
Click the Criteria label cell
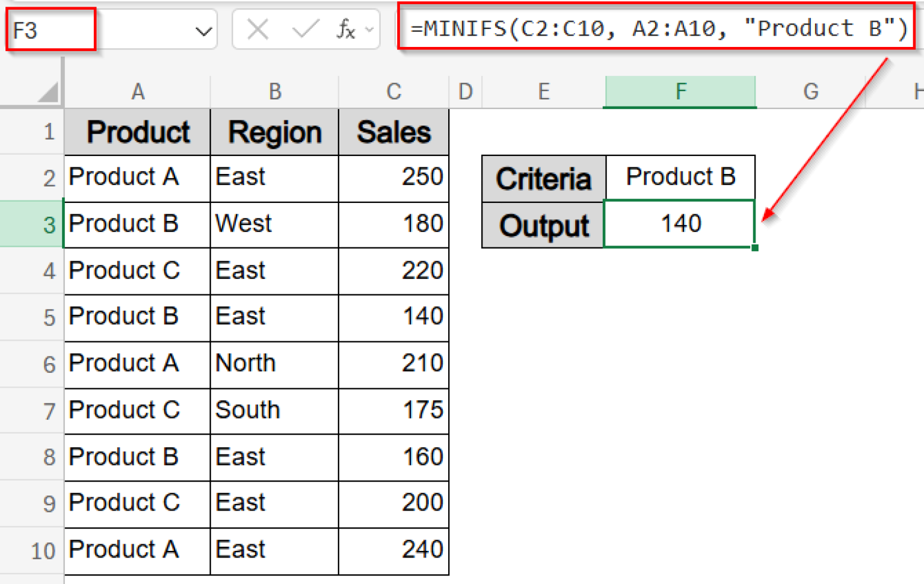(543, 177)
